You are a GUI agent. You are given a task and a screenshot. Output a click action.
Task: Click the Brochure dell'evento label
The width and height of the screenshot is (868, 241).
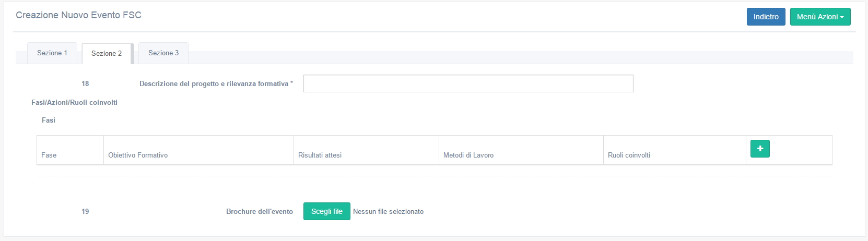[259, 211]
